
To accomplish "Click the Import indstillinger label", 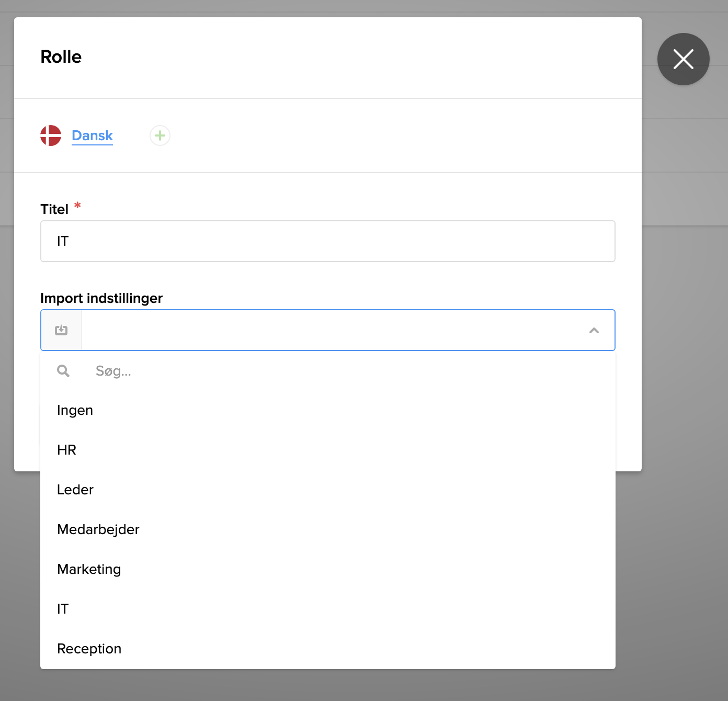I will pyautogui.click(x=101, y=298).
